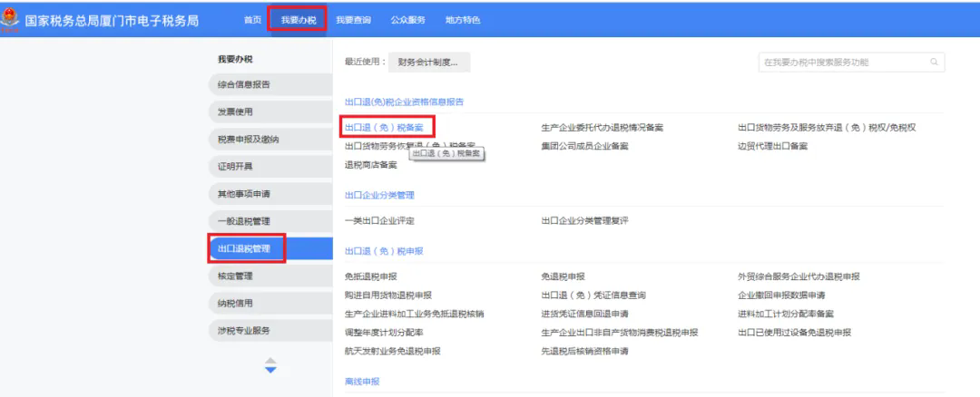
Task: Open 公众服务 in top navigation
Action: (408, 20)
